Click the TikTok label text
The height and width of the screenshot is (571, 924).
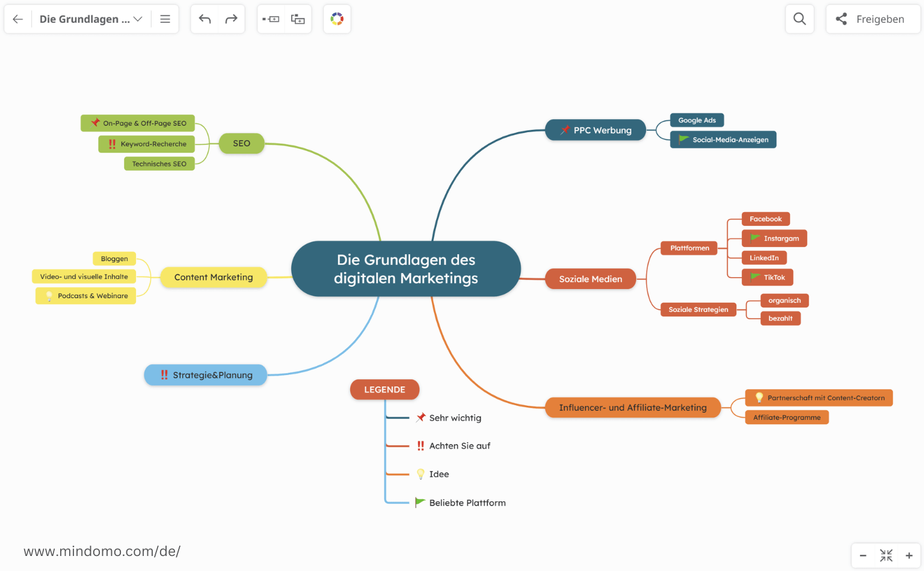pos(774,277)
